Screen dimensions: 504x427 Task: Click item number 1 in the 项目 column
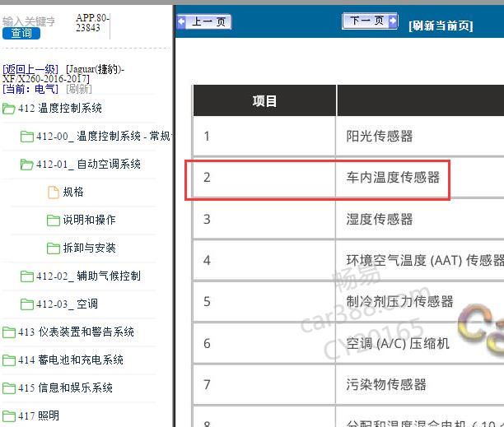coord(207,136)
